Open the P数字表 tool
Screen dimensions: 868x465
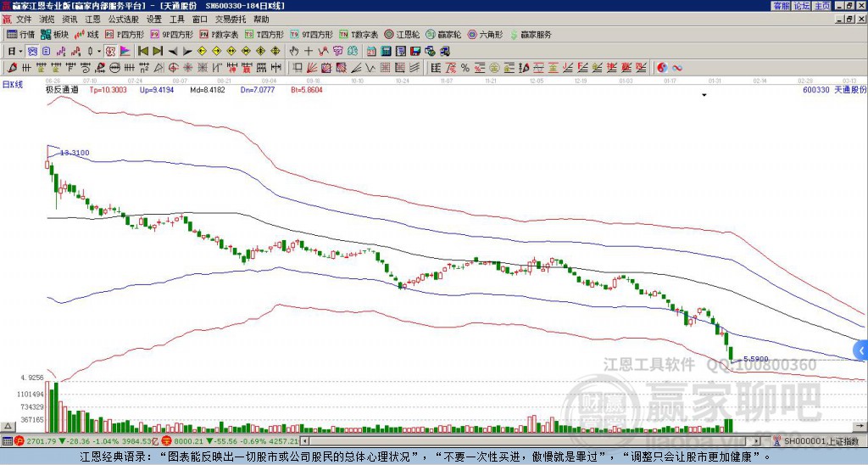pyautogui.click(x=220, y=34)
